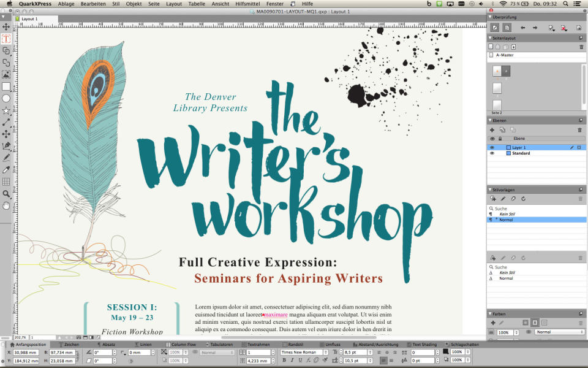Viewport: 588px width, 368px height.
Task: Open the Textrahmen tab
Action: (x=255, y=344)
